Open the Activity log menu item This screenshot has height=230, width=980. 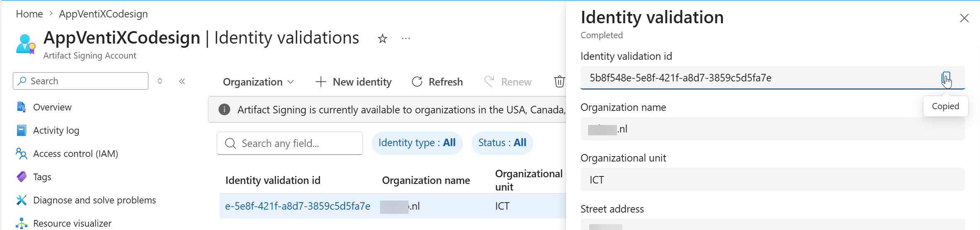point(56,130)
